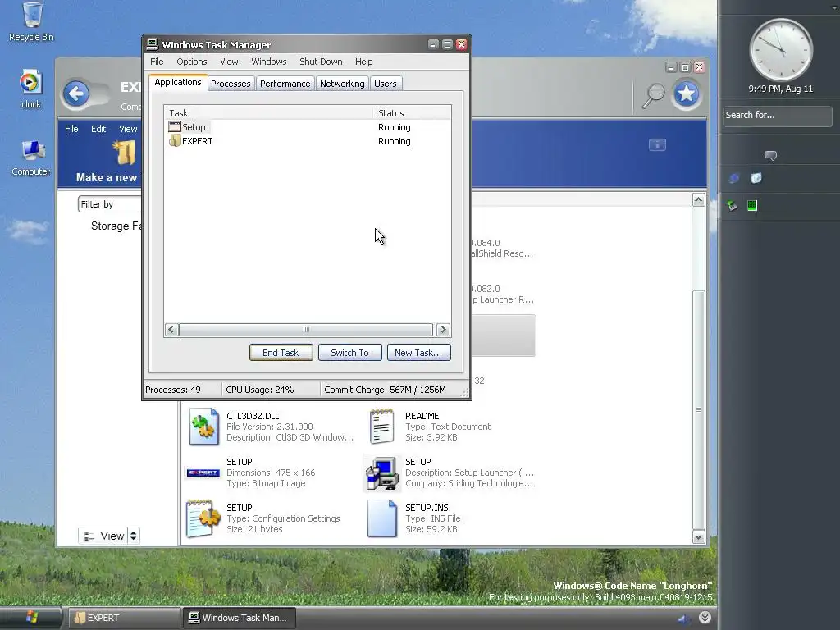Click the Search for... box in the sidebar
The height and width of the screenshot is (630, 840).
tap(778, 115)
